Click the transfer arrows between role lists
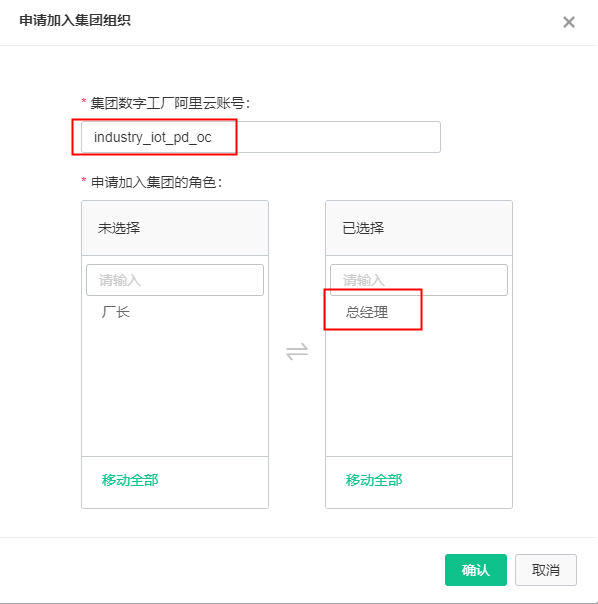 (x=297, y=352)
